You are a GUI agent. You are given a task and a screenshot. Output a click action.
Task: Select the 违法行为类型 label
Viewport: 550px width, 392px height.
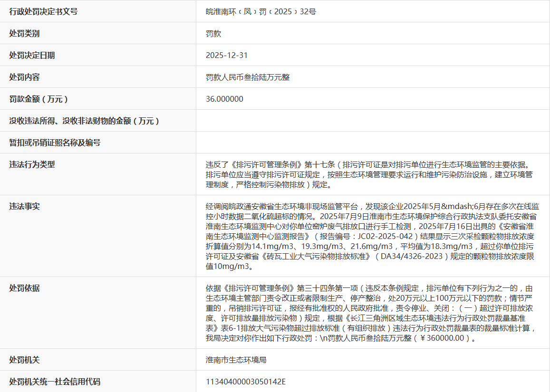pyautogui.click(x=32, y=164)
